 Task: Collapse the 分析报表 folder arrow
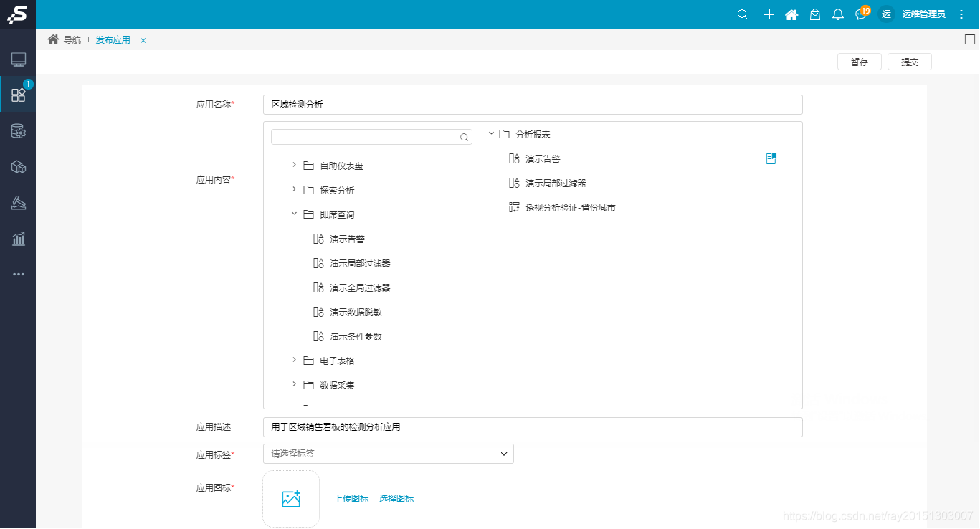coord(491,133)
